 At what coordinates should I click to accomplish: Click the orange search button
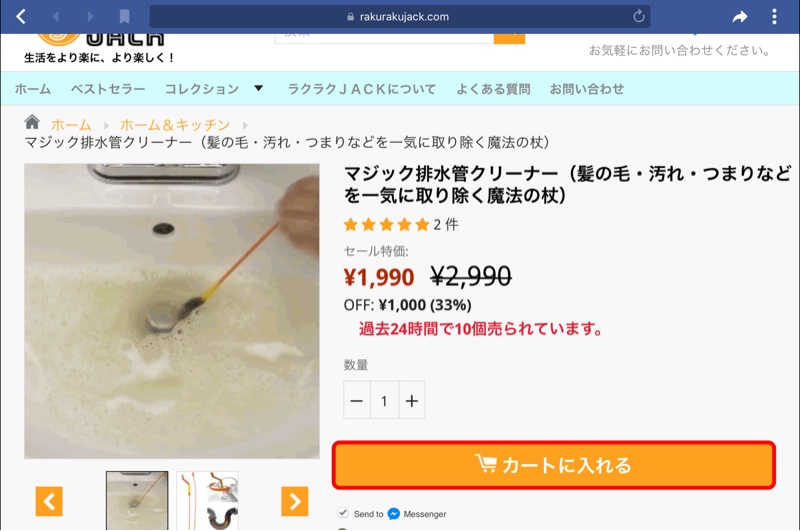pos(509,38)
